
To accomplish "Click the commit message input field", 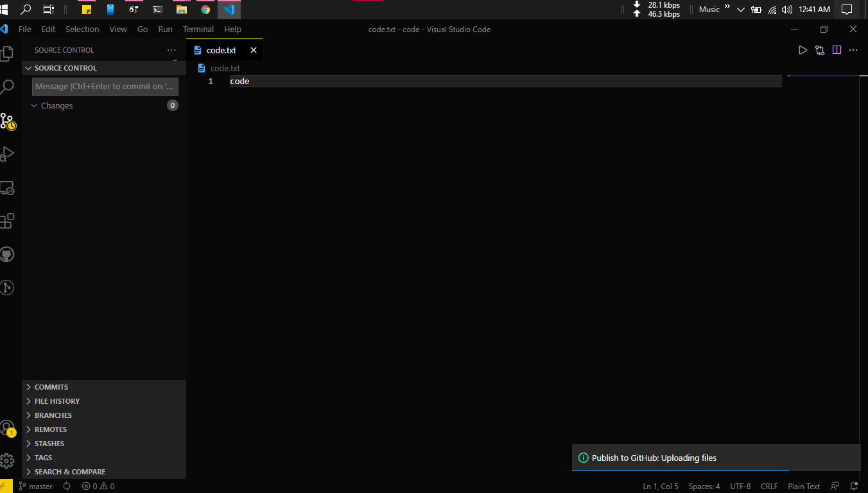I will coord(105,86).
